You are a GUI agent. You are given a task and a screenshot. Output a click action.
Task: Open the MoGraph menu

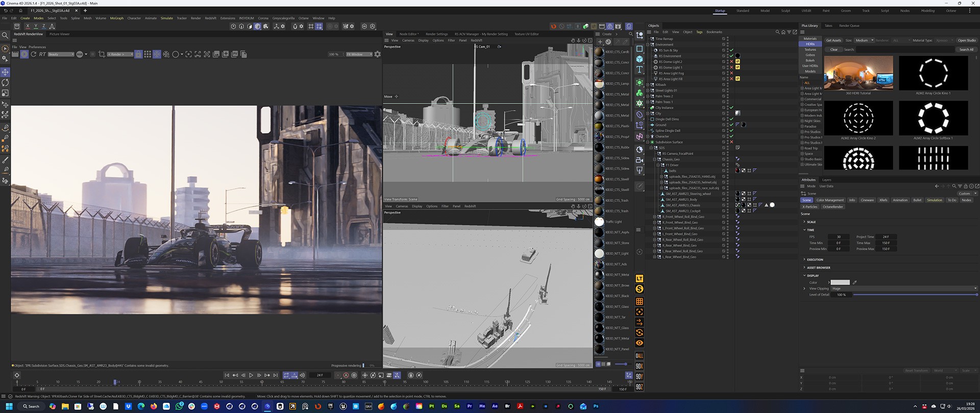(117, 18)
